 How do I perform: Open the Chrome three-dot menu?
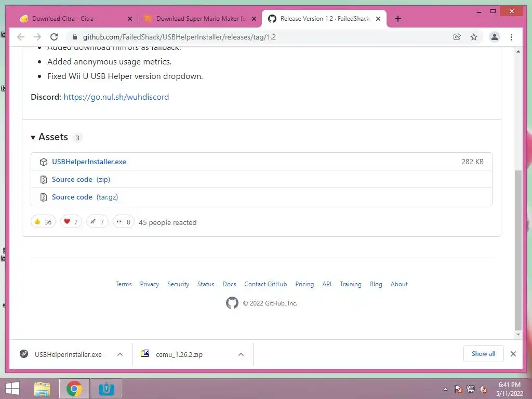[511, 37]
